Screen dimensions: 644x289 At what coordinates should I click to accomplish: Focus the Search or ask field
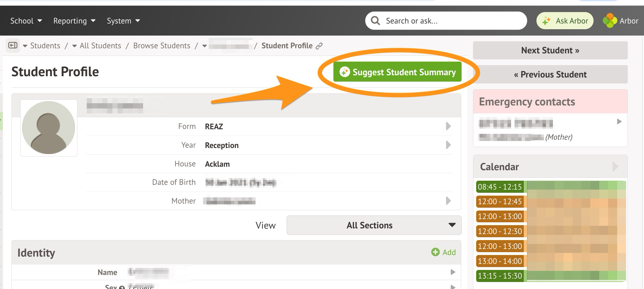pos(450,21)
